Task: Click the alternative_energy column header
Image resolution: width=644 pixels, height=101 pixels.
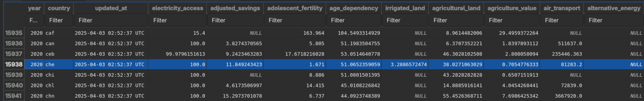Action: (x=614, y=8)
